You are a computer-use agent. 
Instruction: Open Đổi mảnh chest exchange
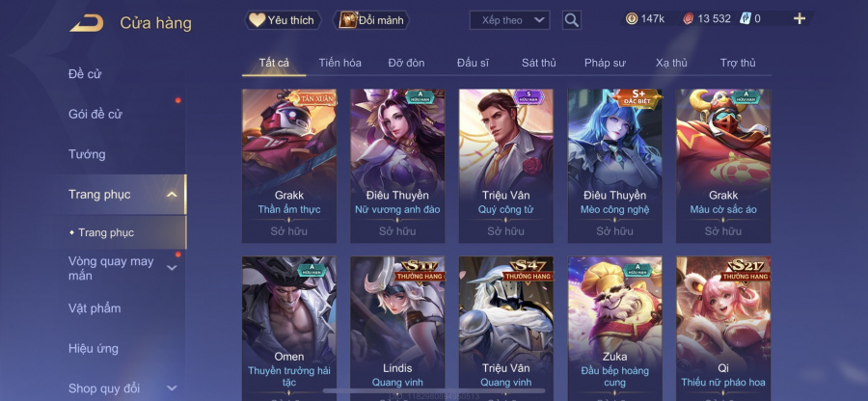tap(371, 20)
